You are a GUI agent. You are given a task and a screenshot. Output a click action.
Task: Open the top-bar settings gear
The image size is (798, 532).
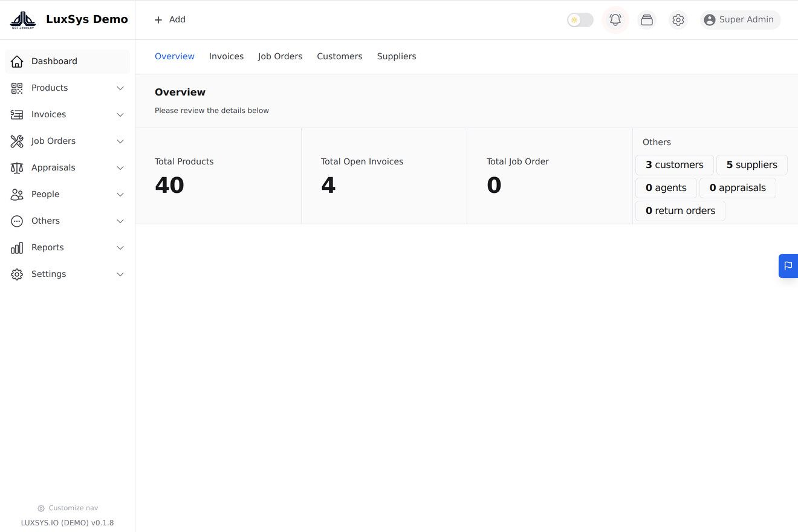click(678, 20)
